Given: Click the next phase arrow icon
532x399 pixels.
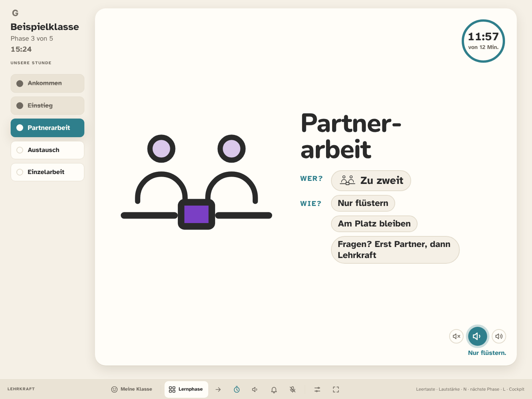Looking at the screenshot, I should click(218, 389).
